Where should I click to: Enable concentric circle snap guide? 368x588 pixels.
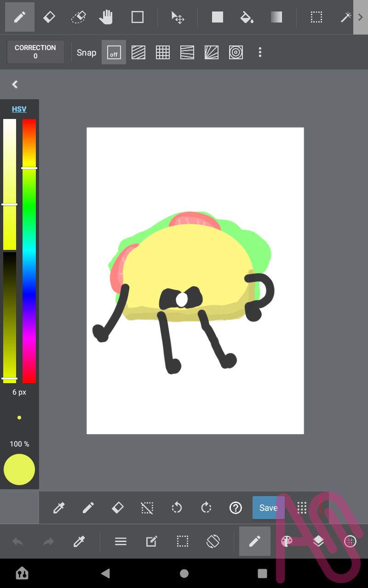pyautogui.click(x=236, y=52)
